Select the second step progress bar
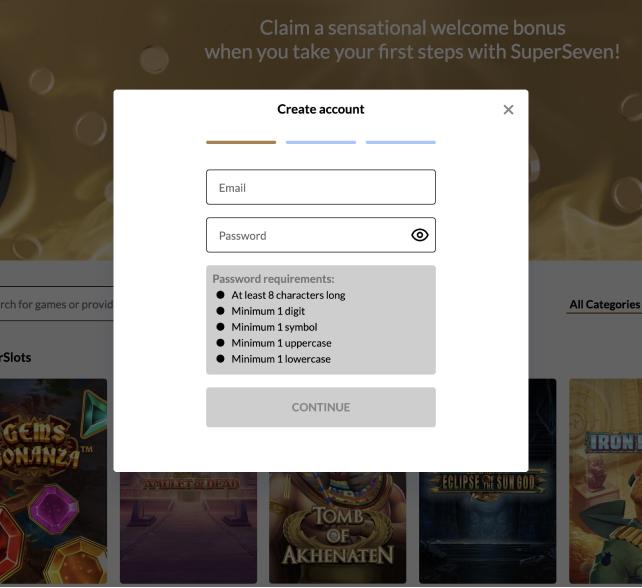Viewport: 642px width, 588px height. [x=321, y=142]
